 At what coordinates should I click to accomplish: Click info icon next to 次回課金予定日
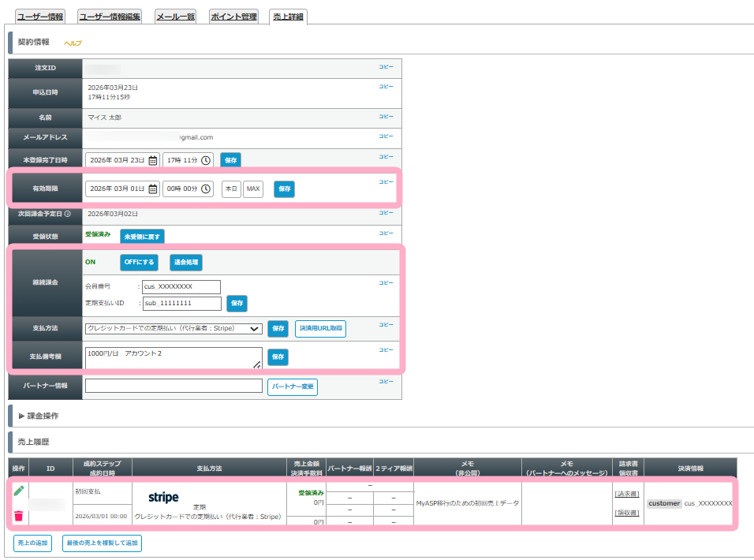point(67,214)
